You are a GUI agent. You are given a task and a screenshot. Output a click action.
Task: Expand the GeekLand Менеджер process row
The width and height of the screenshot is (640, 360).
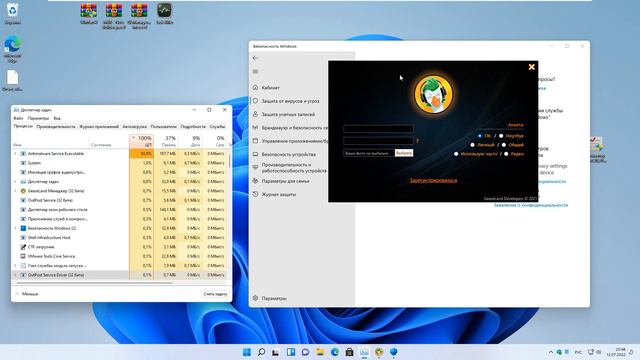tap(16, 191)
